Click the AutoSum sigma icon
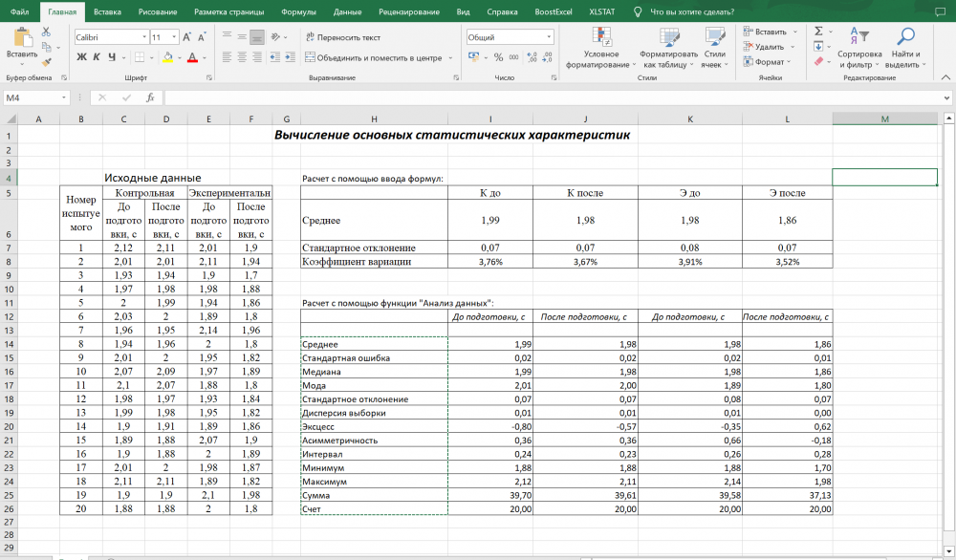This screenshot has width=956, height=560. pyautogui.click(x=818, y=31)
